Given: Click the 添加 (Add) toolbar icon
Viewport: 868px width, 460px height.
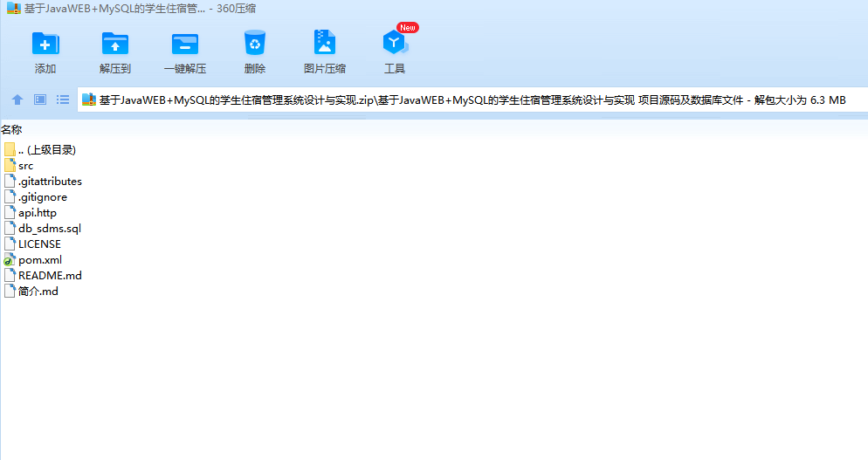Looking at the screenshot, I should click(x=45, y=44).
